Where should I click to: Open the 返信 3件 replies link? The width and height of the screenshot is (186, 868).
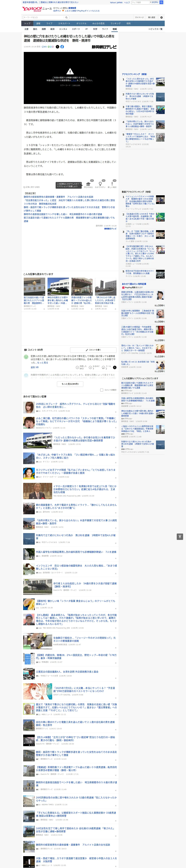[x=35, y=367]
